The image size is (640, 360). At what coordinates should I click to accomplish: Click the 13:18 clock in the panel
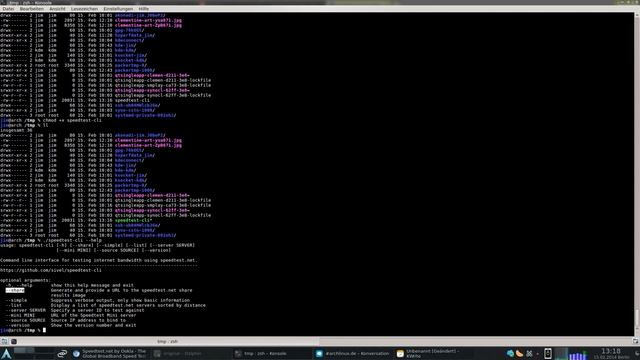click(611, 351)
